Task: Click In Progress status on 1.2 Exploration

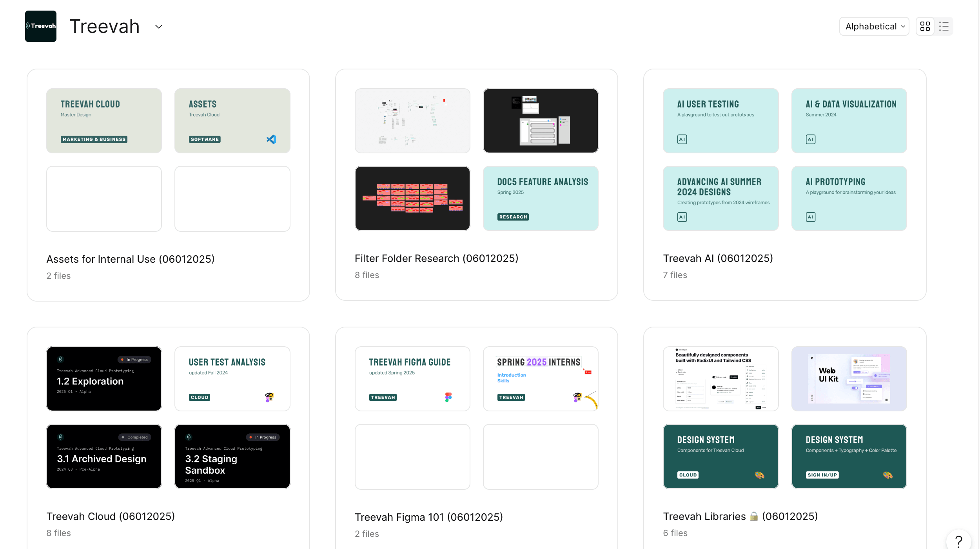Action: pyautogui.click(x=134, y=360)
